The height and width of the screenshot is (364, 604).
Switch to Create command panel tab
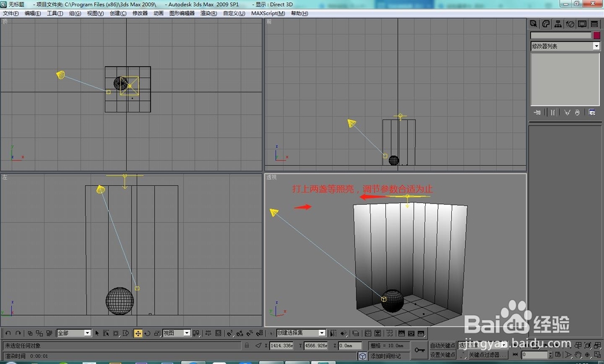pos(533,24)
